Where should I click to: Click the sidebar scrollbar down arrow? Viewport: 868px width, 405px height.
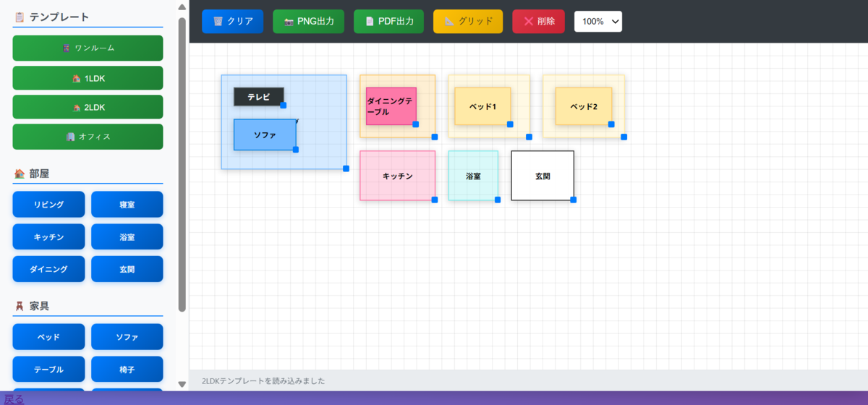click(182, 385)
